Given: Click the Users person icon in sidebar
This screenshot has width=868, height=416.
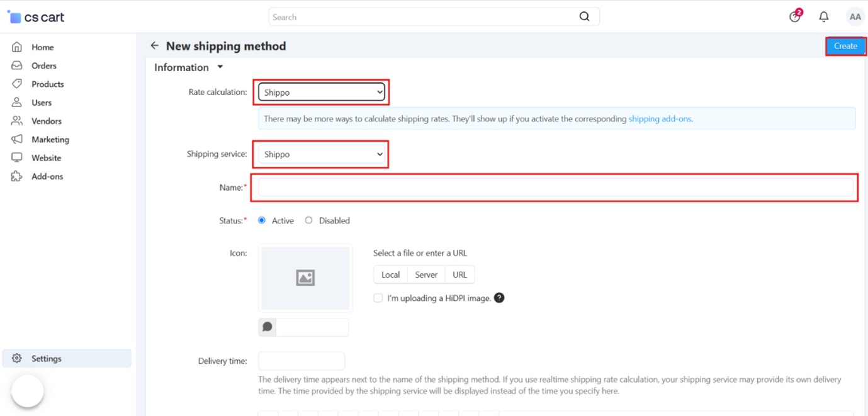Looking at the screenshot, I should 17,103.
